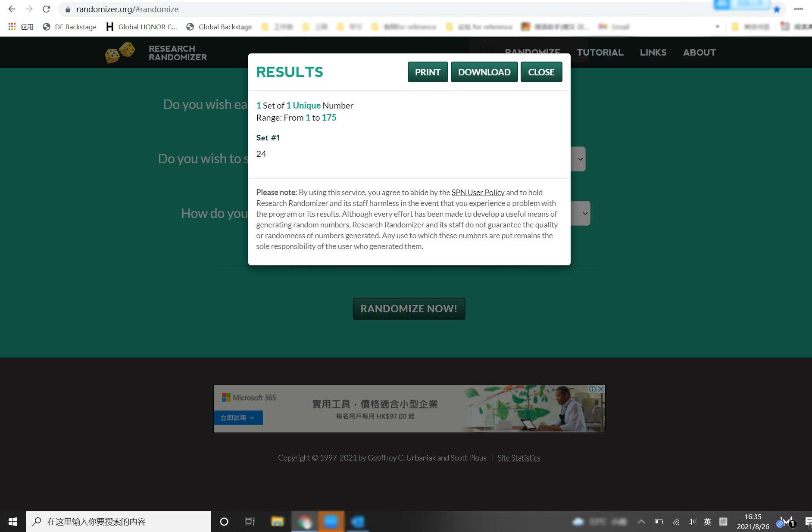
Task: Check Wi-Fi status from the tray icon
Action: tap(675, 521)
